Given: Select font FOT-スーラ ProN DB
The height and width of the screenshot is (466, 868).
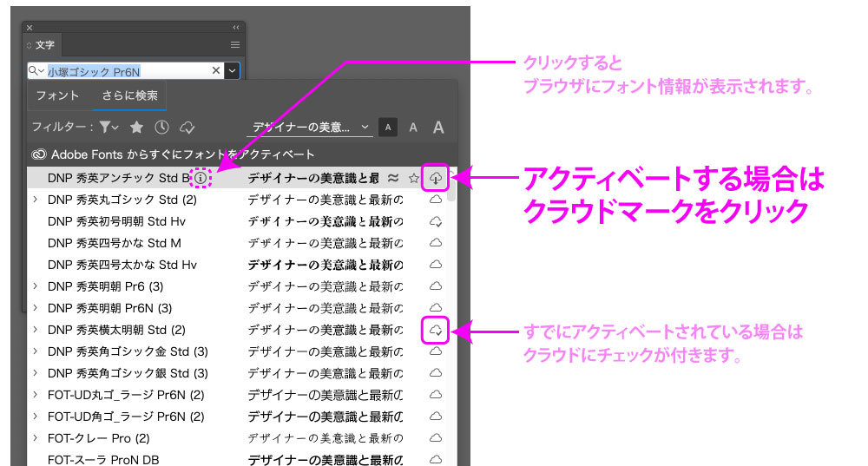Looking at the screenshot, I should [103, 460].
